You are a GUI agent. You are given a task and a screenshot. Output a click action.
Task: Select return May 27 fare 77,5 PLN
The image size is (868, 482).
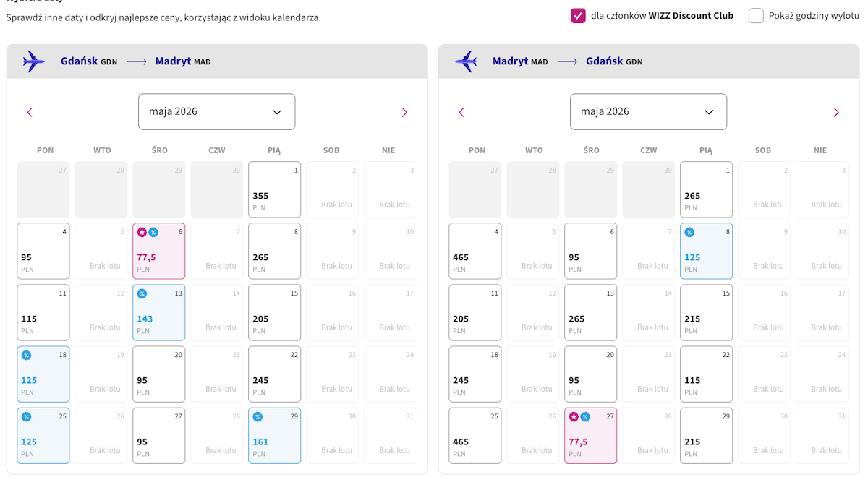click(x=591, y=435)
